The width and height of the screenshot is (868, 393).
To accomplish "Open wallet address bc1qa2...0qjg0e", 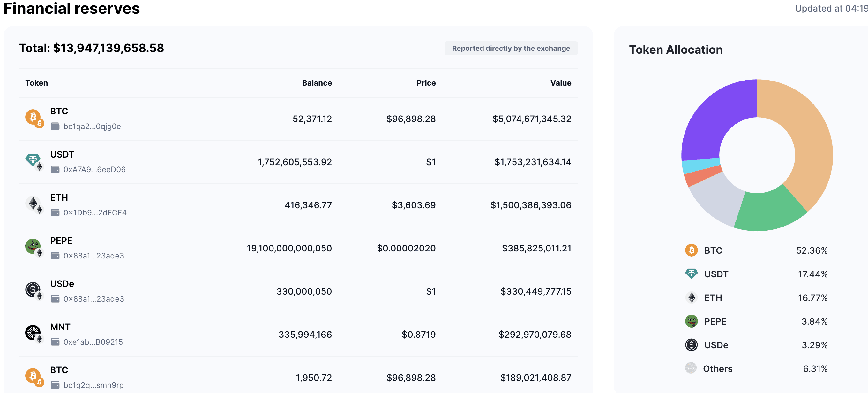I will coord(92,127).
